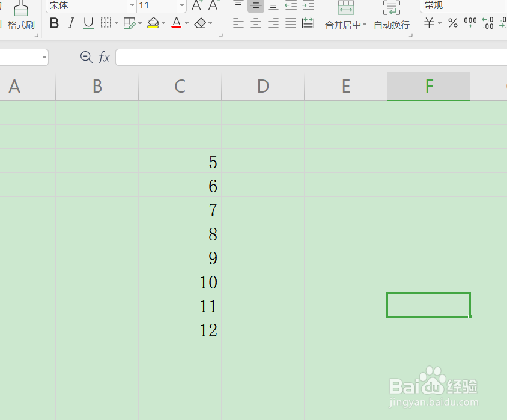Open the alignment group dialog launcher
This screenshot has width=507, height=420.
tap(411, 35)
